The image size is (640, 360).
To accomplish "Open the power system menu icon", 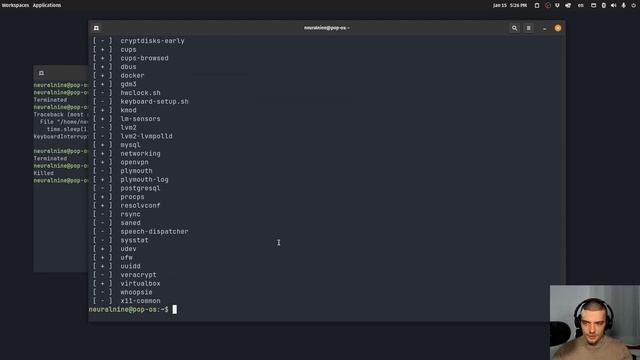I will (634, 5).
